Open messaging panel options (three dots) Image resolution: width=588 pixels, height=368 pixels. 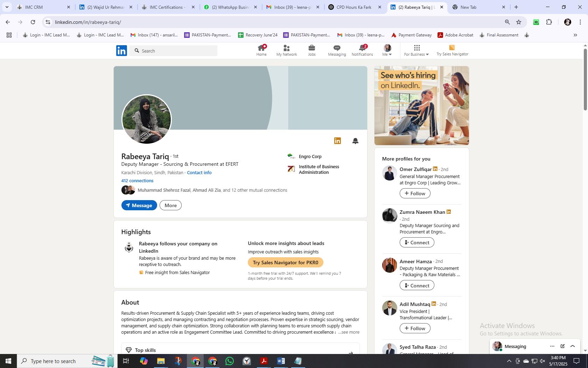pos(552,346)
